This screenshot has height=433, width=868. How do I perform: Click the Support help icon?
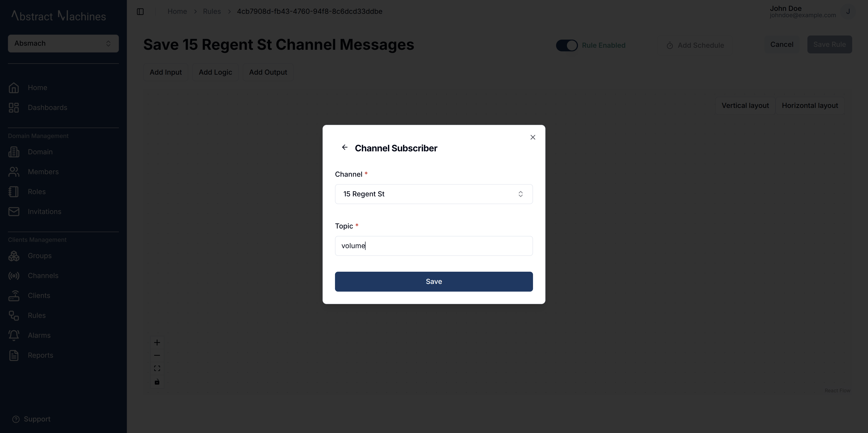(x=16, y=419)
